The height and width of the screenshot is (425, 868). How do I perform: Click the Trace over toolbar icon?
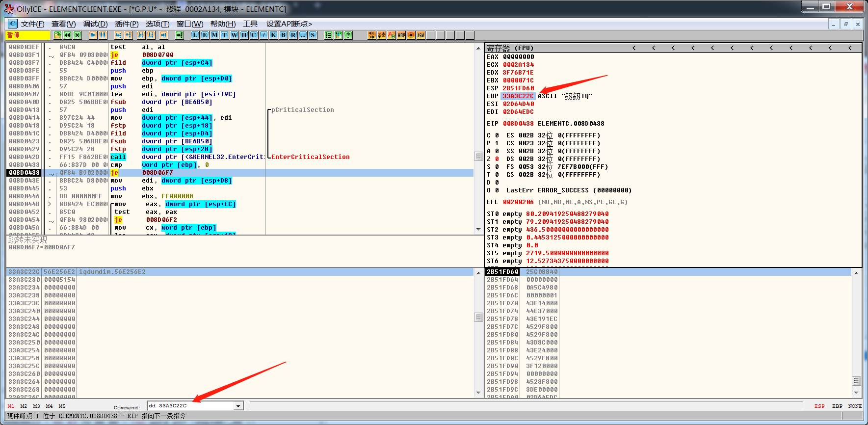[151, 35]
